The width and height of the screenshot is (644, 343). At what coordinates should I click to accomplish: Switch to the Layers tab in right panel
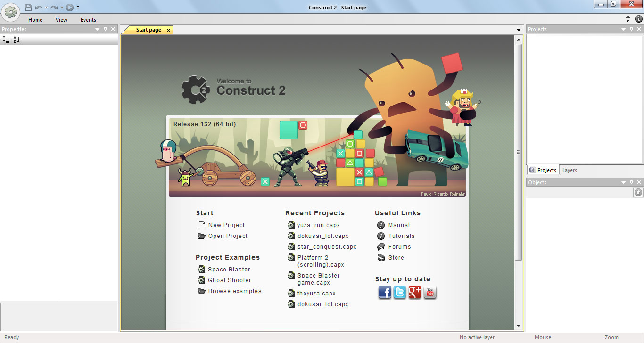point(570,170)
